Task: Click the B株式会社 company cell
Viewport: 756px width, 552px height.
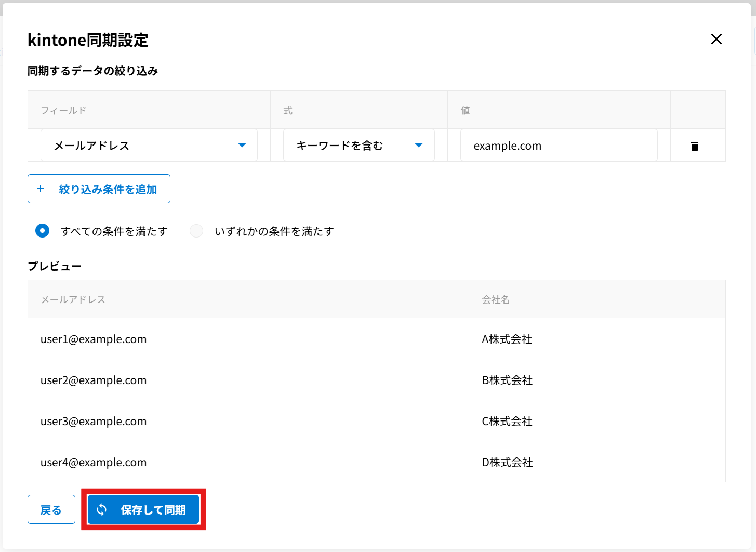Action: coord(507,380)
